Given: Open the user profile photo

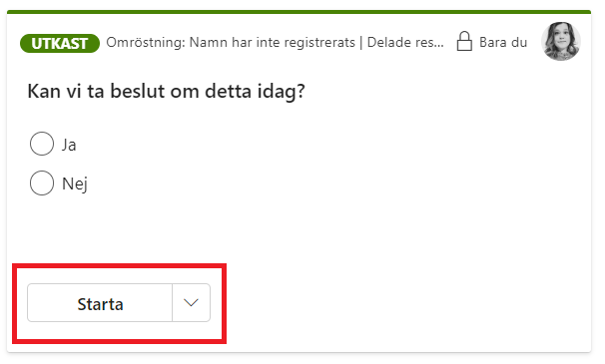Looking at the screenshot, I should tap(561, 41).
